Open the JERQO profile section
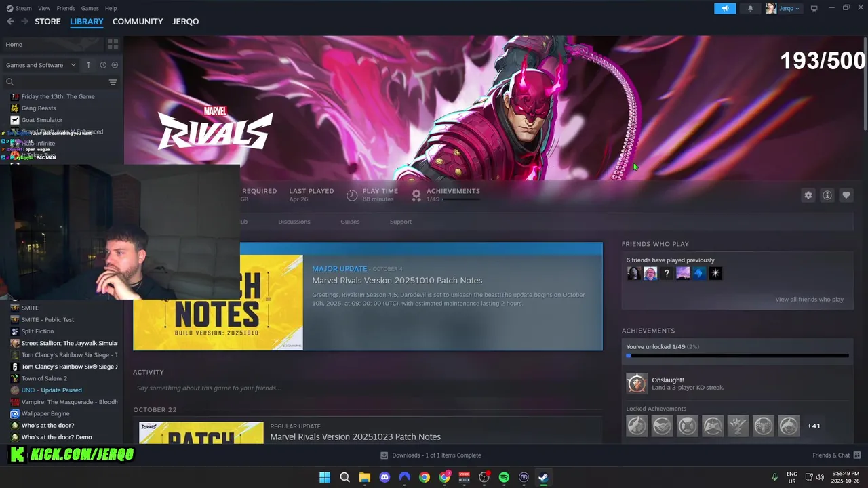Viewport: 868px width, 488px height. click(185, 22)
